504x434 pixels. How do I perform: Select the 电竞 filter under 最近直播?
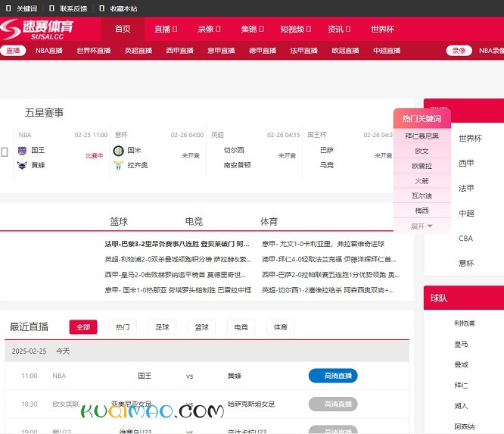click(x=241, y=327)
